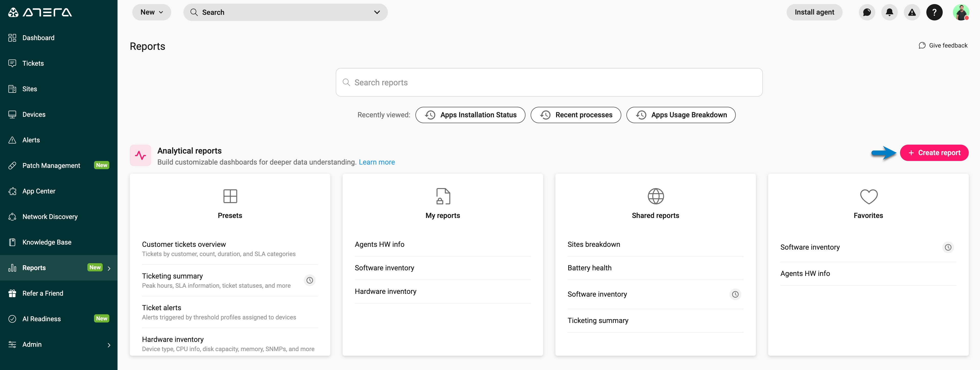Open the alerts warning triangle icon
Screen dimensions: 980x370
coord(912,12)
